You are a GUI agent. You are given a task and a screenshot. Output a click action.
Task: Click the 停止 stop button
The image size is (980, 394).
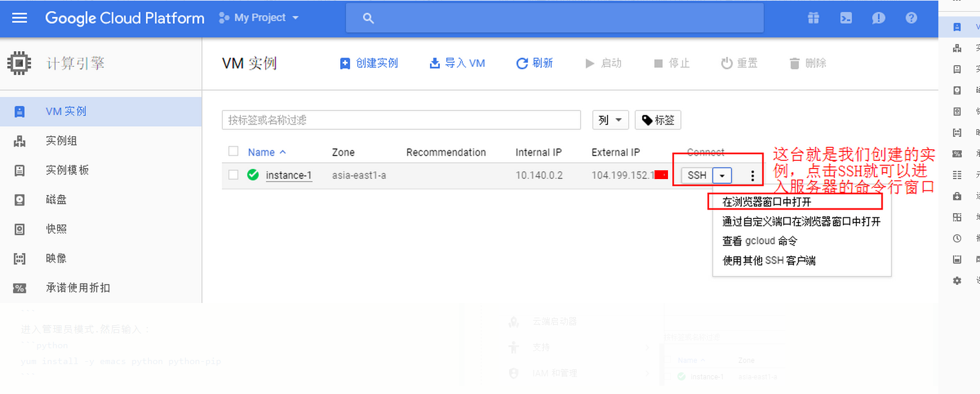(672, 63)
